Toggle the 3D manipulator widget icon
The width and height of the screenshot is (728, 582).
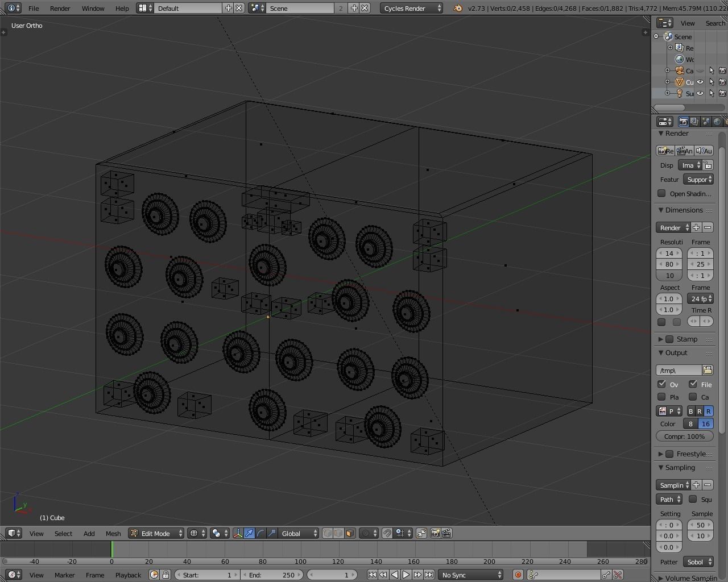(238, 533)
